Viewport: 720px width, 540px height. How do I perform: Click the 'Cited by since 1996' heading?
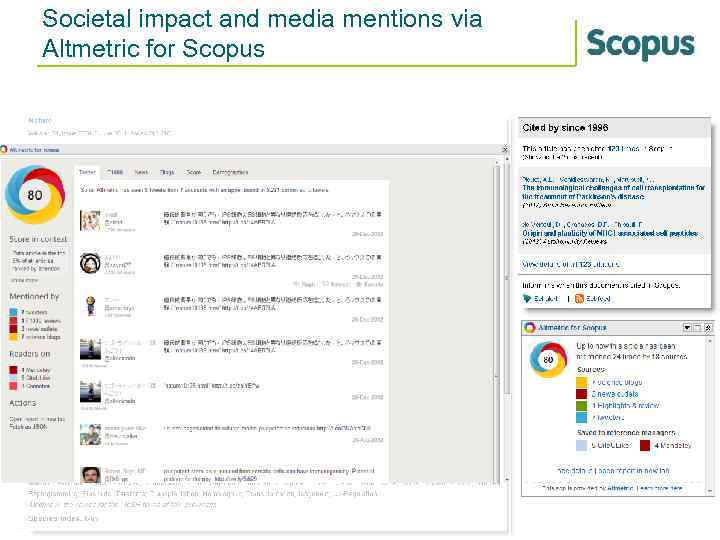(565, 128)
